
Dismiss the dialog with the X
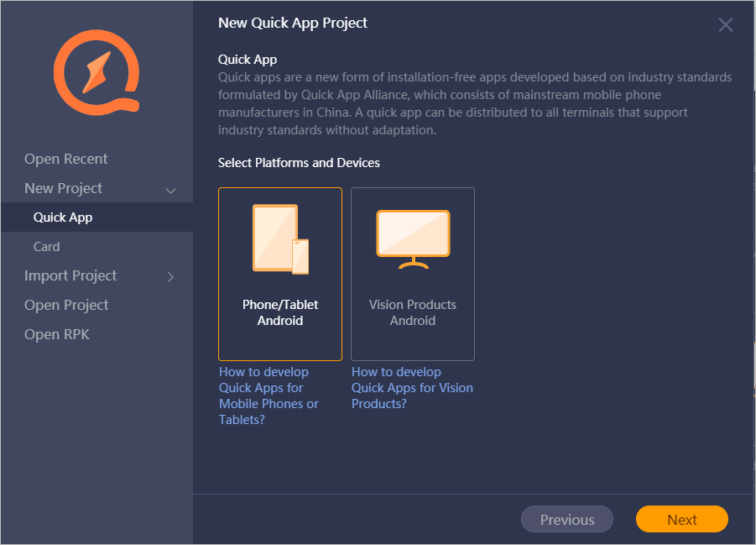[x=725, y=24]
